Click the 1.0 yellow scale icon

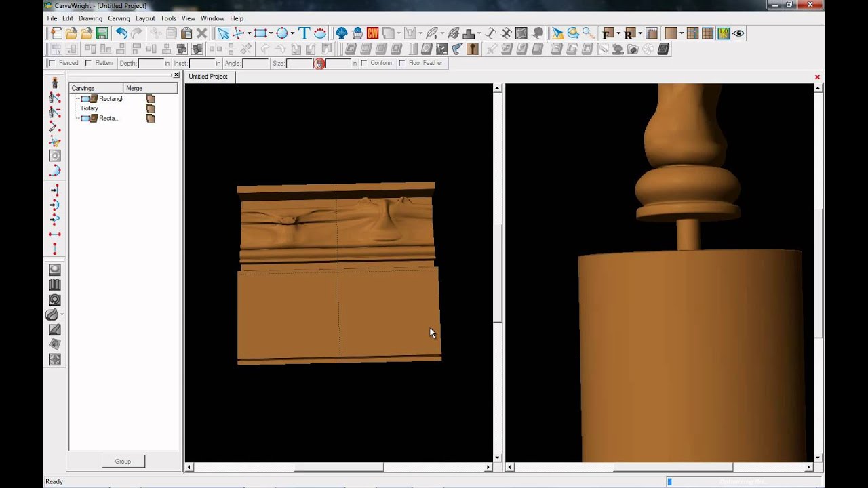[x=724, y=33]
